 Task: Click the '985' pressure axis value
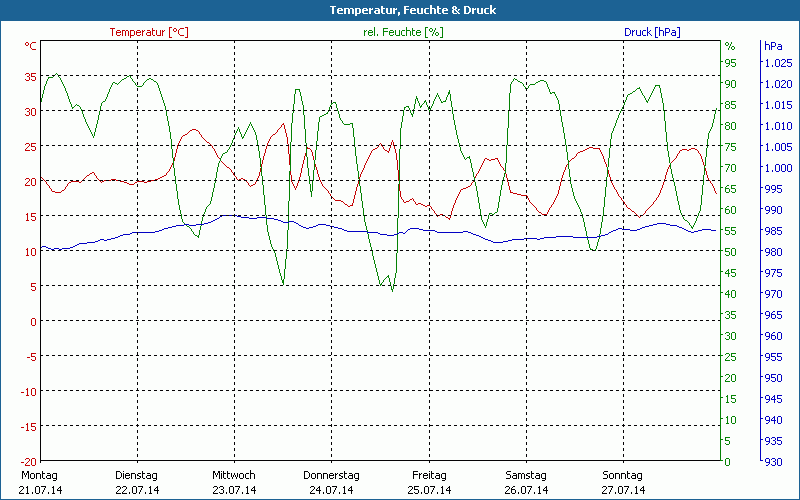[x=772, y=231]
